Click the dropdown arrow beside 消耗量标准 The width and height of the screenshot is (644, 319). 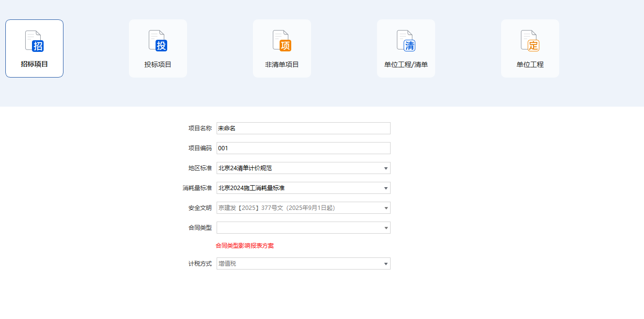click(x=386, y=188)
